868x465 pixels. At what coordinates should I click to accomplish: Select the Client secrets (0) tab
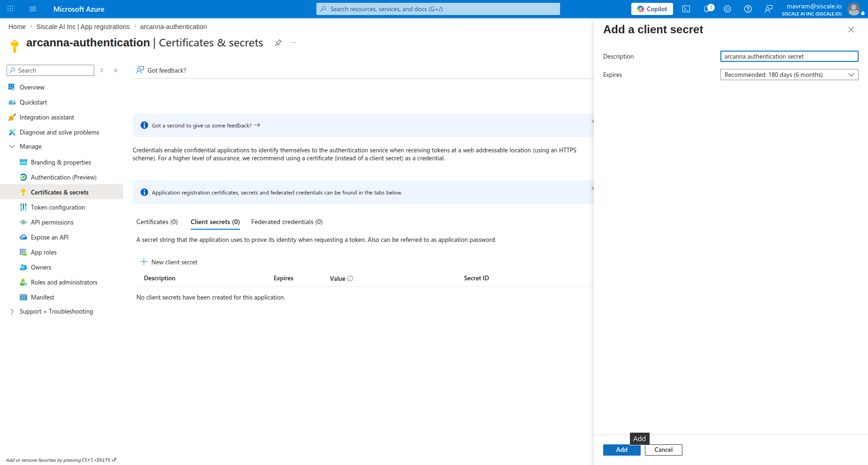[x=215, y=222]
